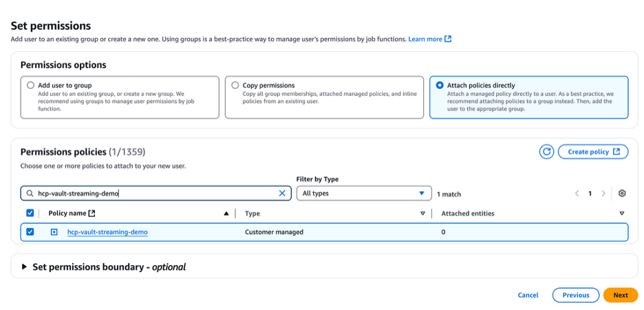Click the Cancel button
The width and height of the screenshot is (644, 310).
pyautogui.click(x=528, y=295)
